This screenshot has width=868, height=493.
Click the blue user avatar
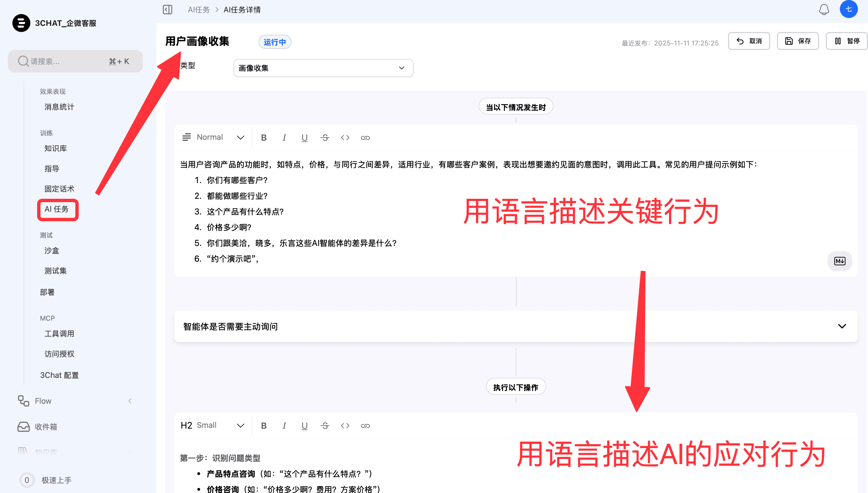click(848, 9)
